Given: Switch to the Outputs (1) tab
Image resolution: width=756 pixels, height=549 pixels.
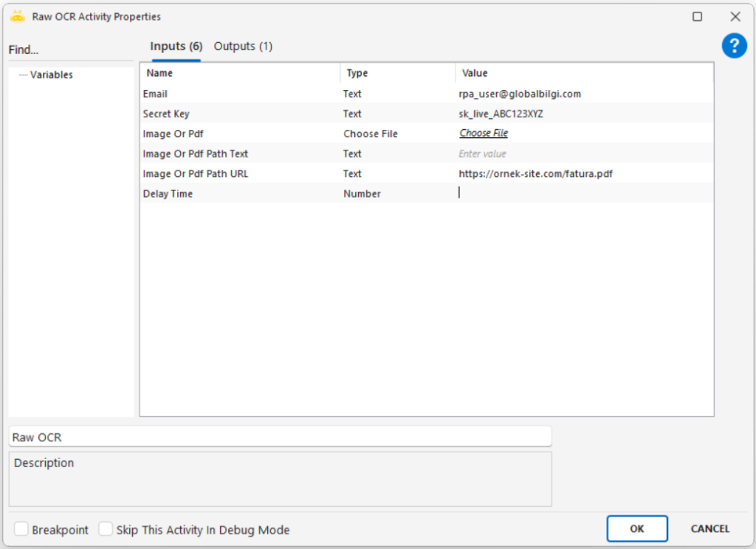Looking at the screenshot, I should 243,46.
